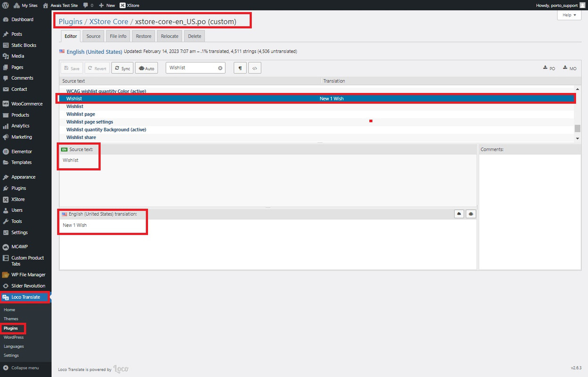Viewport: 588px width, 377px height.
Task: Open Loco Translate Languages submenu
Action: click(14, 346)
